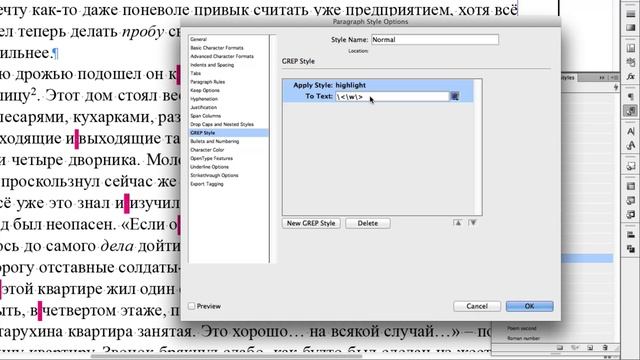Click the Style Name input field
The width and height of the screenshot is (640, 360).
[434, 40]
